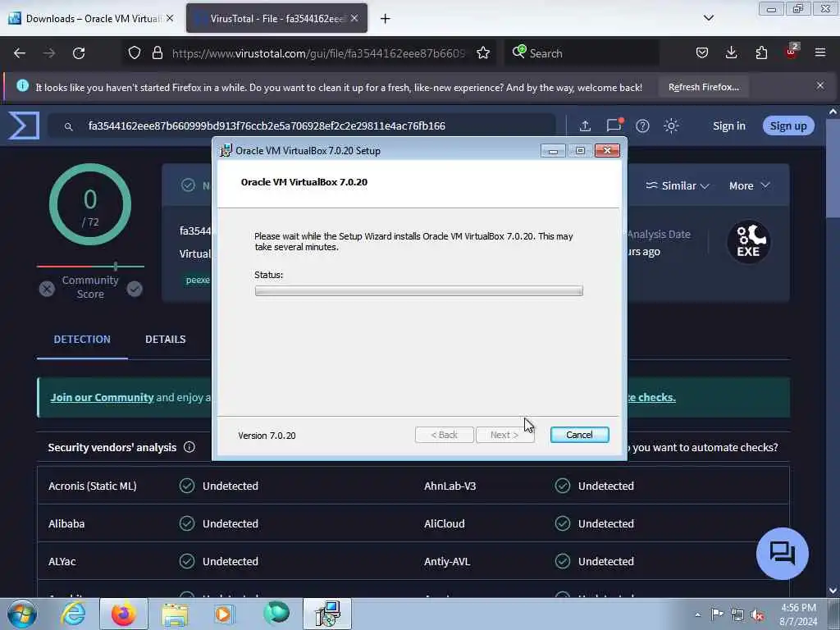The image size is (840, 630).
Task: Follow the Join our Community link
Action: (102, 397)
